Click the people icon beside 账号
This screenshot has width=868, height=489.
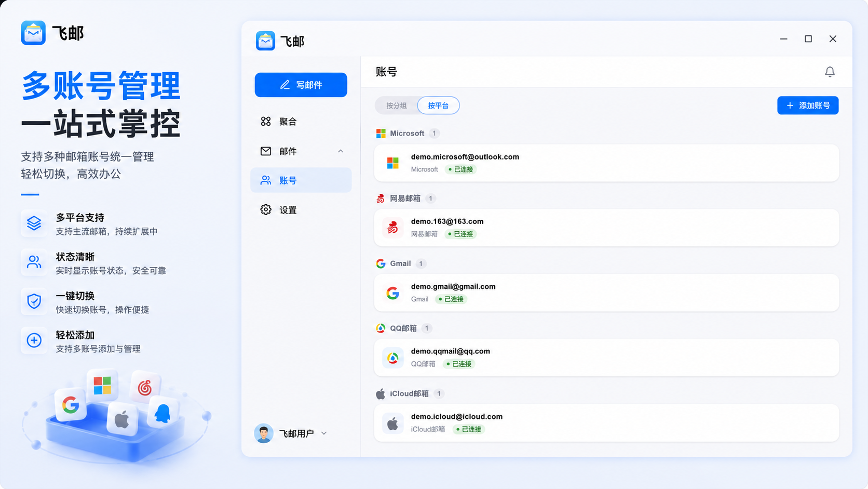[266, 180]
